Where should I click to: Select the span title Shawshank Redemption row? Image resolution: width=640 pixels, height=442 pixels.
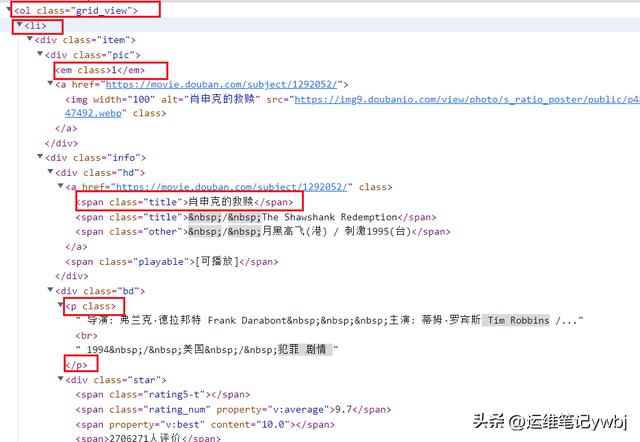coord(256,217)
